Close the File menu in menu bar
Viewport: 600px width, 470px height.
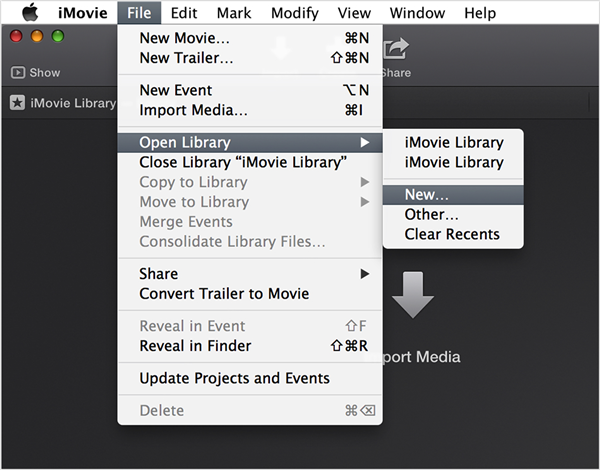point(139,13)
